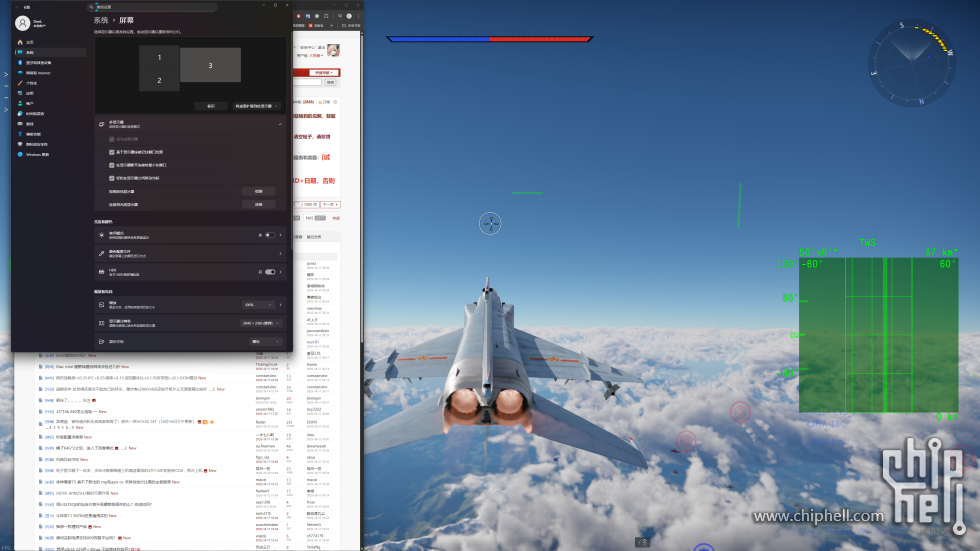The width and height of the screenshot is (980, 551).
Task: Open Time & language in Settings sidebar
Action: pyautogui.click(x=50, y=114)
